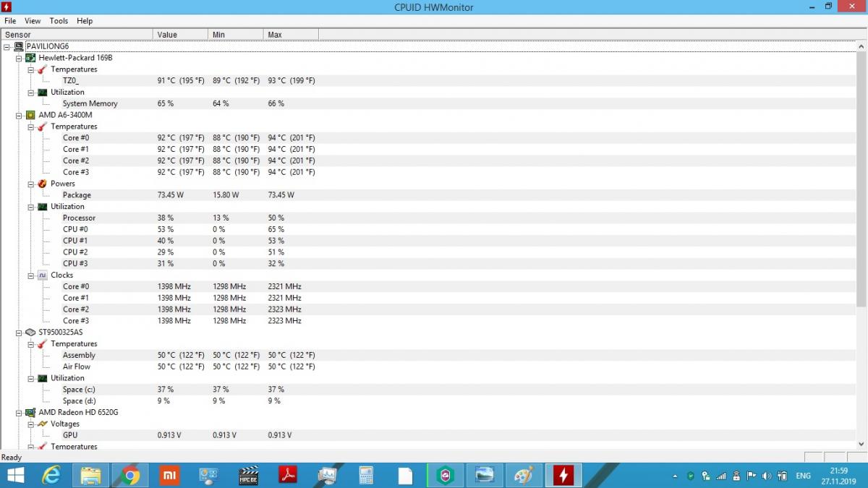Click the 0.913 V GPU voltage value
Screen dimensions: 868x488
169,435
